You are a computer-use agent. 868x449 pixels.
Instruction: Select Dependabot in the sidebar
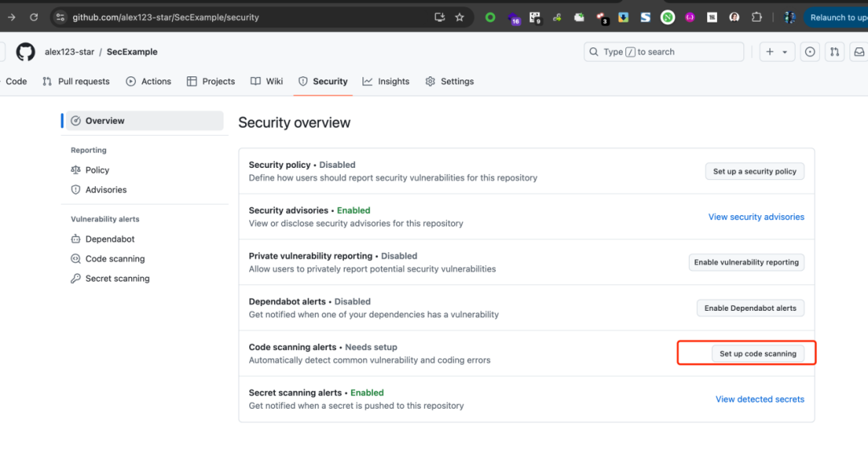[110, 239]
